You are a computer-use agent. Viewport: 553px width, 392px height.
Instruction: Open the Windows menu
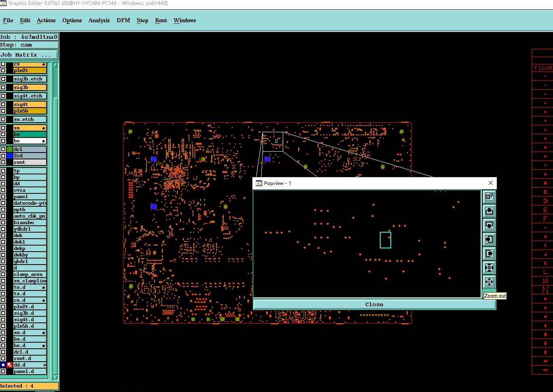tap(185, 20)
